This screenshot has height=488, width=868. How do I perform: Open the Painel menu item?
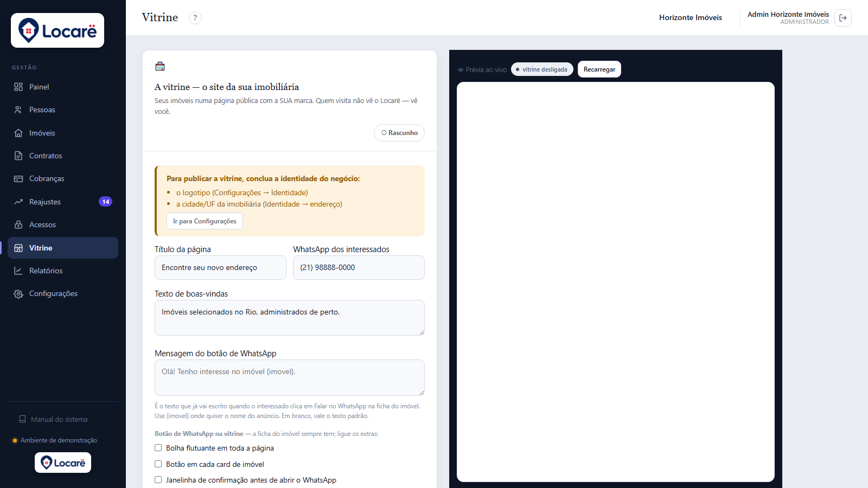[x=63, y=87]
